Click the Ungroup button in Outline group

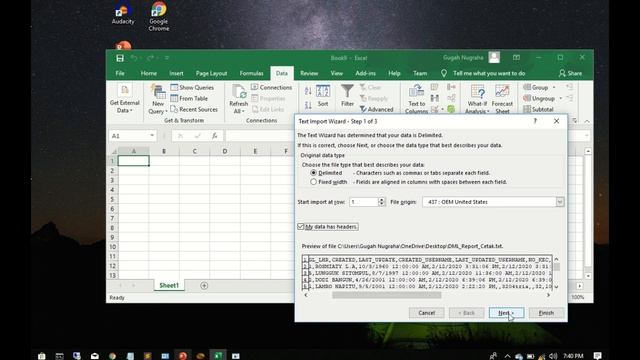[539, 98]
